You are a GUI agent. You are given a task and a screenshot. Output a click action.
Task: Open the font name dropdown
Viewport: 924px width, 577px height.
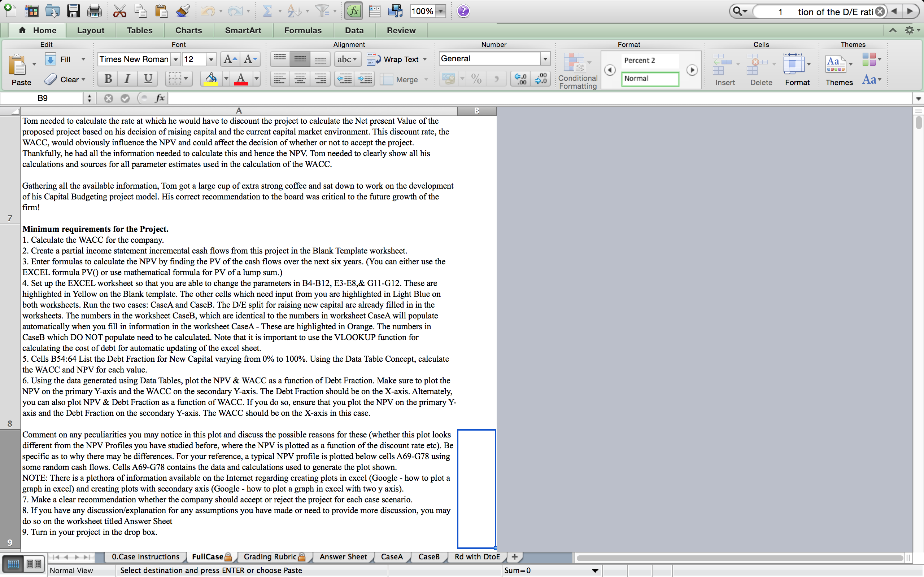176,59
